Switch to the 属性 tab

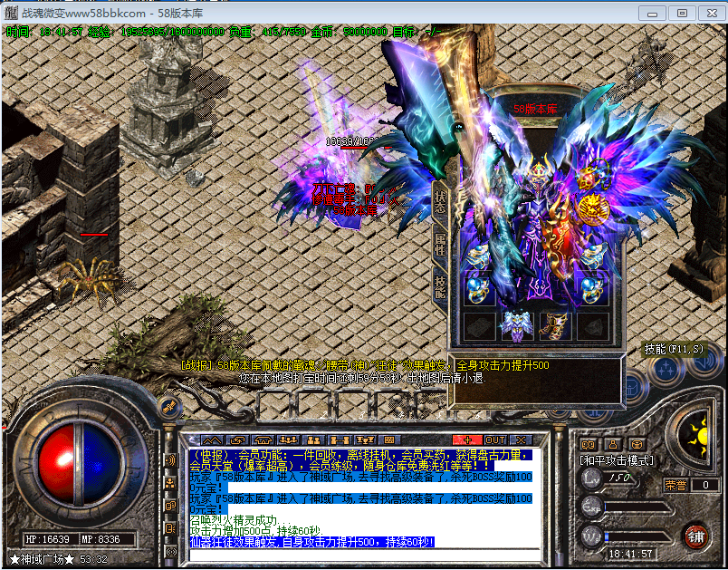pyautogui.click(x=440, y=245)
